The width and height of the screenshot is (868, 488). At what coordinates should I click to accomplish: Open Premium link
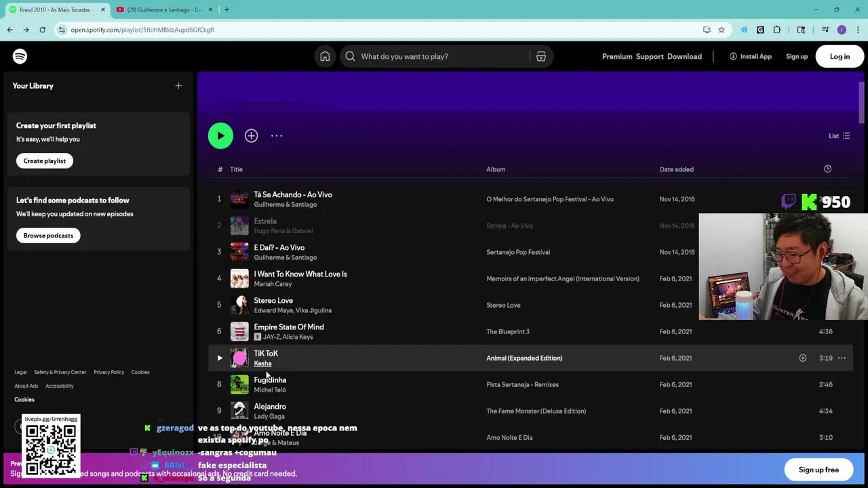tap(617, 56)
